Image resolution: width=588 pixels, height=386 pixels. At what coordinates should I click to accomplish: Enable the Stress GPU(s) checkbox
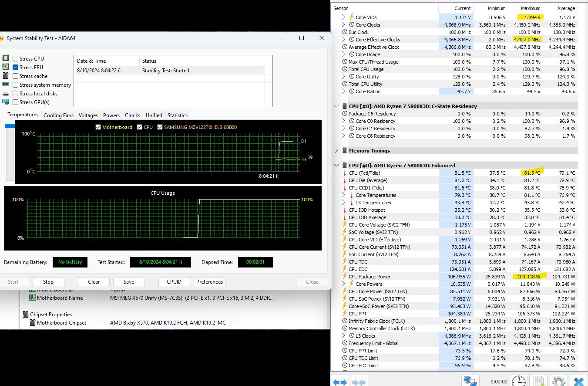[16, 102]
